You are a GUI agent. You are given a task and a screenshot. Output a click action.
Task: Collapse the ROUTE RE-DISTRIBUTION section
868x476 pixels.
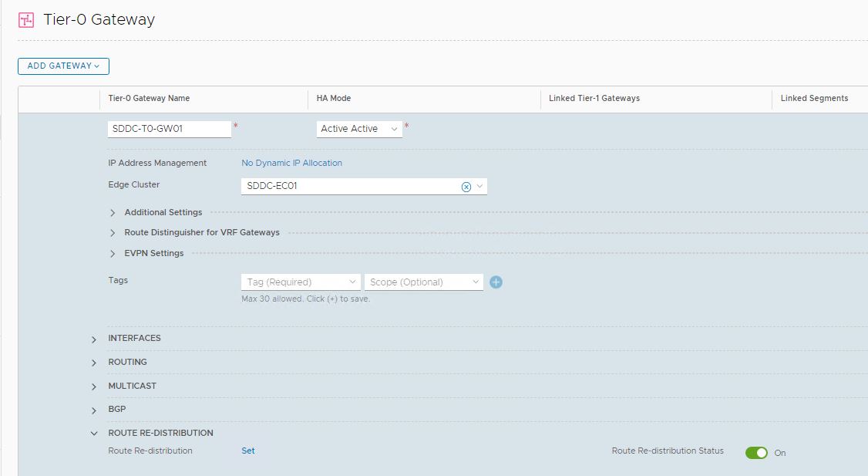pyautogui.click(x=94, y=434)
